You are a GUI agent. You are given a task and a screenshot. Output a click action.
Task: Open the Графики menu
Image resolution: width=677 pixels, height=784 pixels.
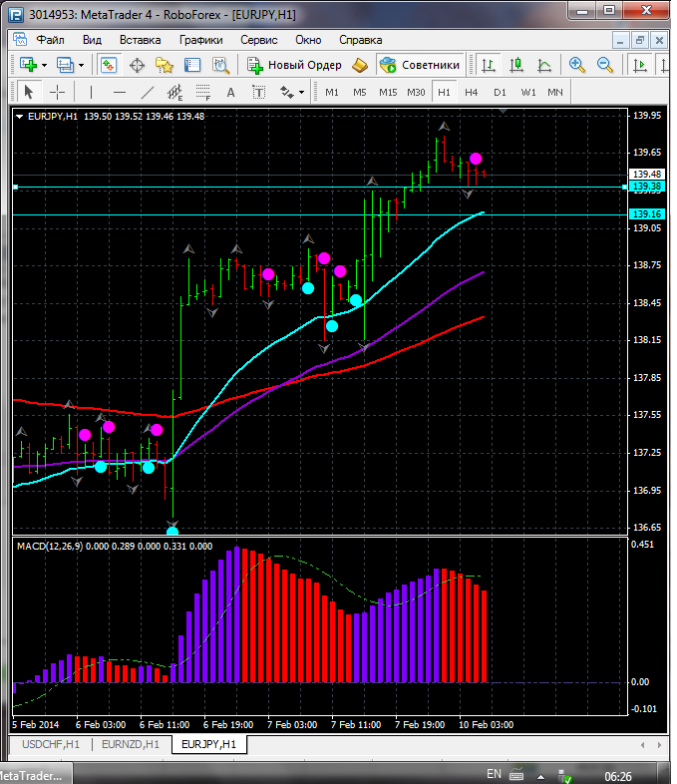(200, 40)
